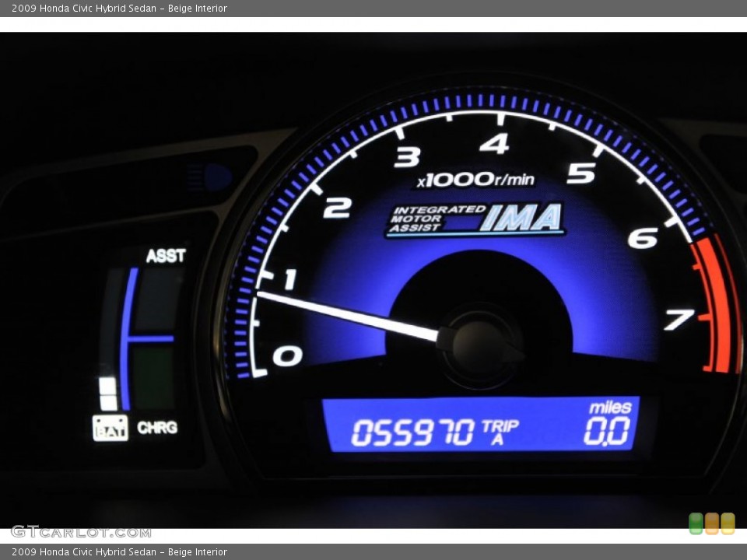
Task: Click the BAT battery icon
Action: click(110, 428)
